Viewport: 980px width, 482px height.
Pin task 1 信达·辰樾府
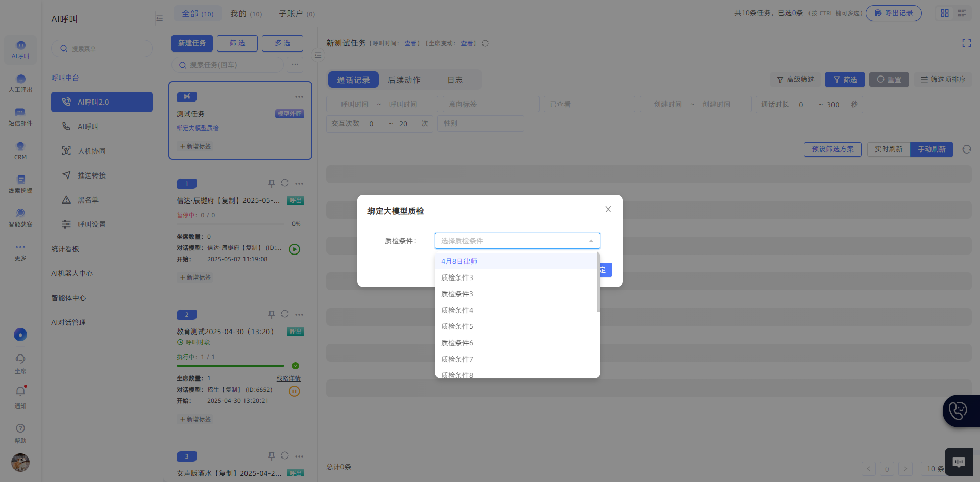(x=272, y=183)
